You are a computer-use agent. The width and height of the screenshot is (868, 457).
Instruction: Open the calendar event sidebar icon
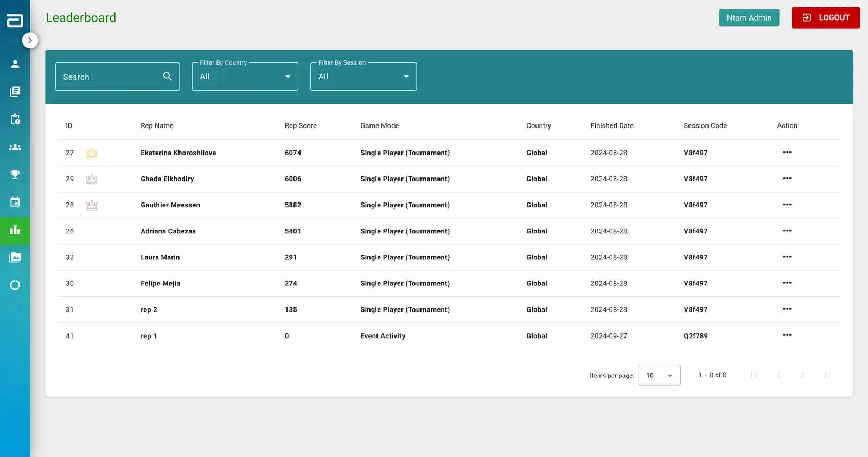[15, 202]
